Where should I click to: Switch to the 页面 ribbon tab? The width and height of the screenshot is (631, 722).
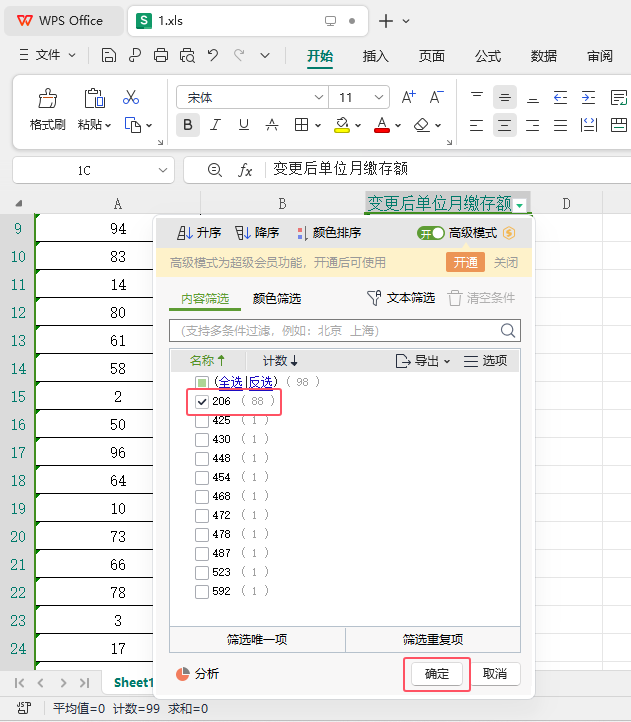pyautogui.click(x=432, y=56)
